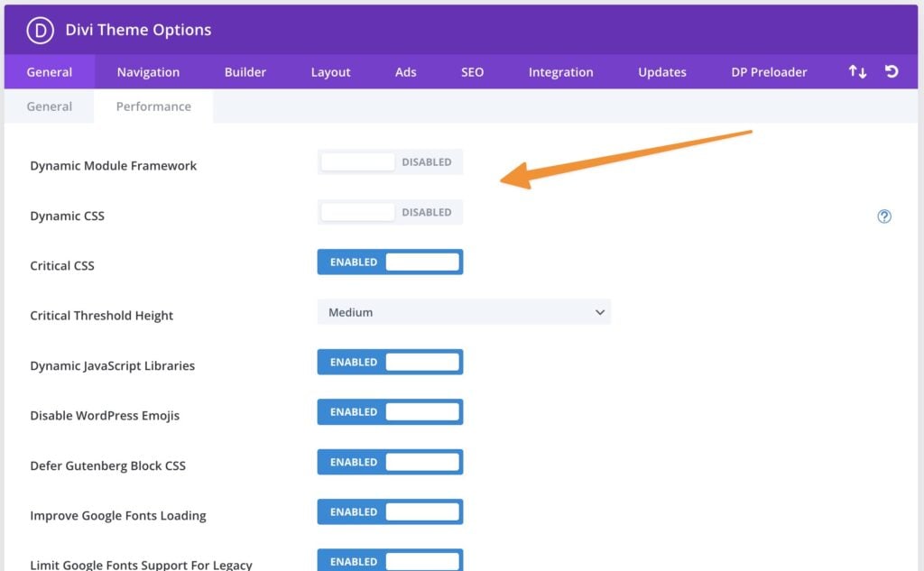924x571 pixels.
Task: Click the Dynamic CSS label
Action: click(67, 216)
